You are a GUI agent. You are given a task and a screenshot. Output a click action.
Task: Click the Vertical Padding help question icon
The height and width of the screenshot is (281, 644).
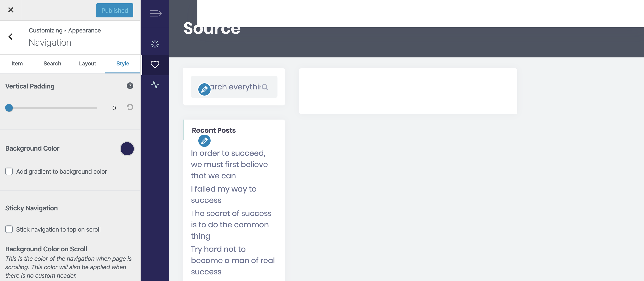(130, 86)
